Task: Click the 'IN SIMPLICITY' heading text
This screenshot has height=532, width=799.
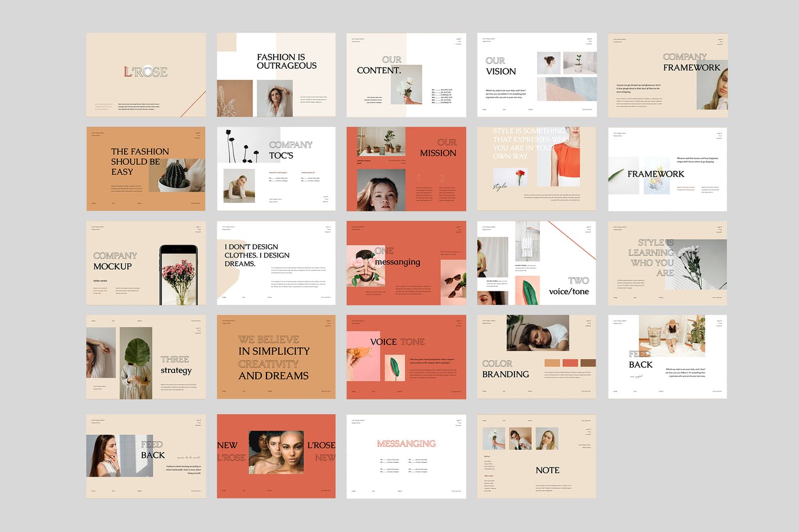Action: coord(274,351)
